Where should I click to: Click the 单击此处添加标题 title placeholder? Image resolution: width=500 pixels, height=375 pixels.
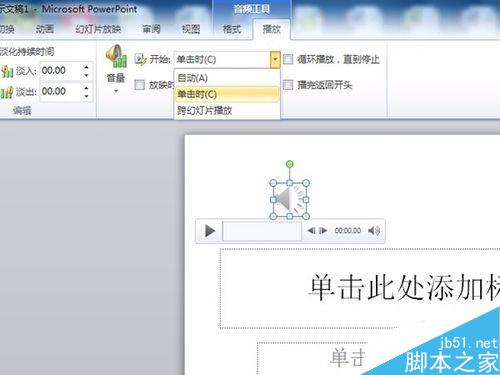[360, 288]
